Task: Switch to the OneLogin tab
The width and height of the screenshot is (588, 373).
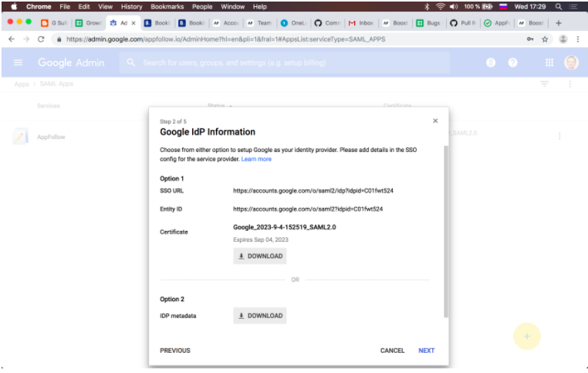Action: point(294,23)
